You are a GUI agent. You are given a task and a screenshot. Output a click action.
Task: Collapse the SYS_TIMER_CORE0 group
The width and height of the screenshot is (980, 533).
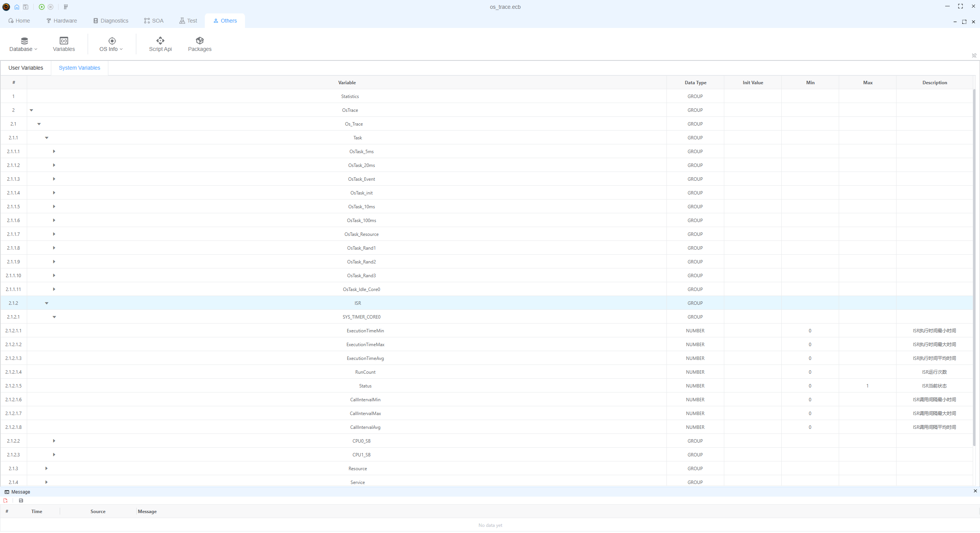[x=54, y=317]
